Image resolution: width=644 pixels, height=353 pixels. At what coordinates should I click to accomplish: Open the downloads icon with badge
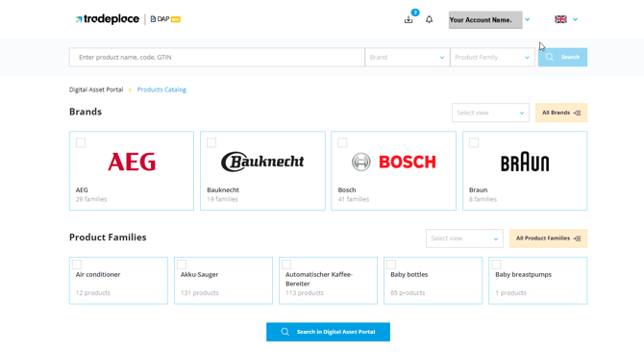(409, 19)
